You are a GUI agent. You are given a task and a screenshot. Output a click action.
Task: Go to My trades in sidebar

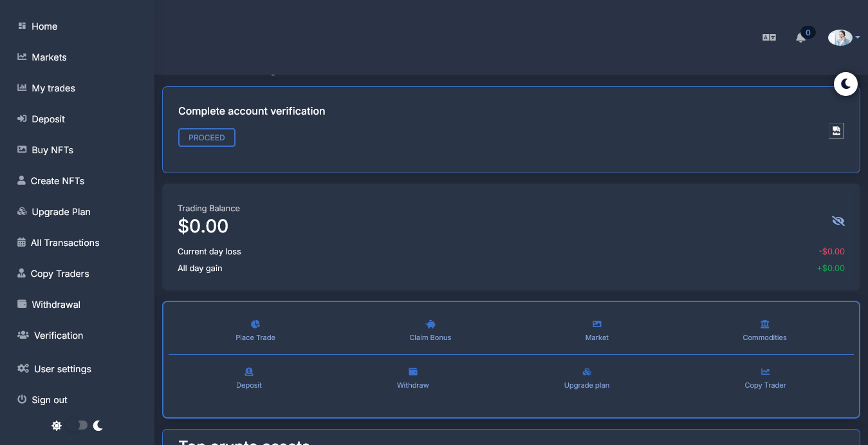point(53,88)
